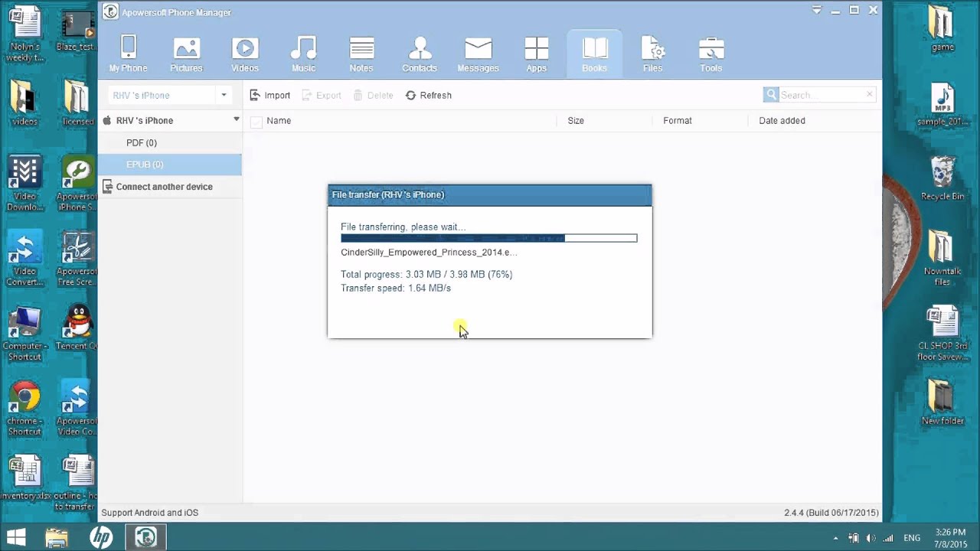Tick the select-all checkbox beside Name
Image resolution: width=980 pixels, height=551 pixels.
pos(256,121)
